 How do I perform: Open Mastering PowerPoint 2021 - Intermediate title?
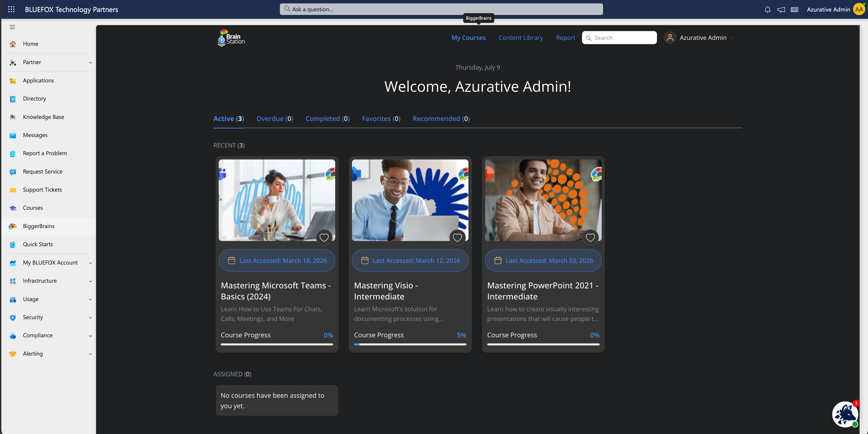543,291
